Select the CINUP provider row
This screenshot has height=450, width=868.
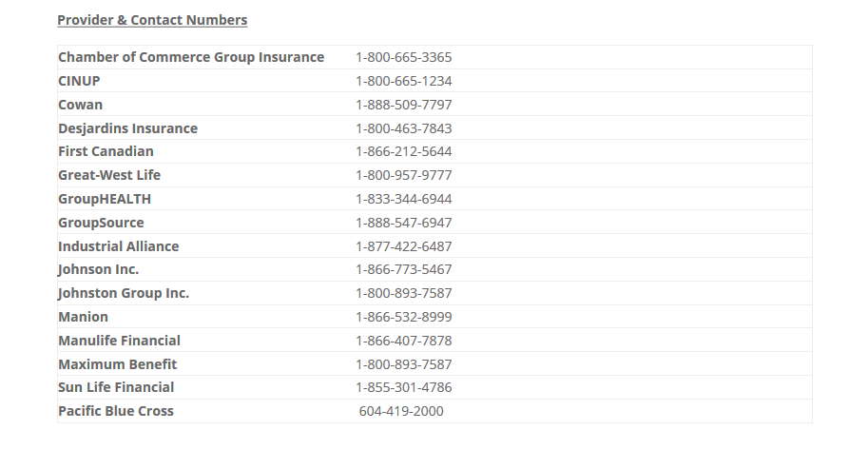[434, 81]
